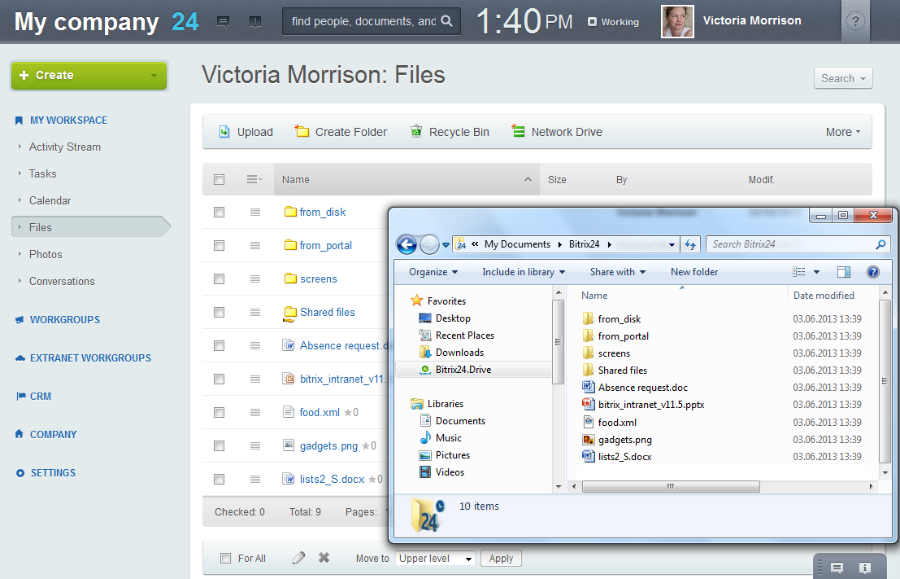Check the from_disk folder checkbox
Viewport: 900px width, 579px height.
pyautogui.click(x=219, y=212)
